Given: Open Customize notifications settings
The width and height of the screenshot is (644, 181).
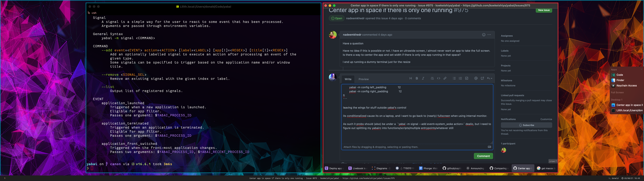Looking at the screenshot, I should [x=546, y=119].
